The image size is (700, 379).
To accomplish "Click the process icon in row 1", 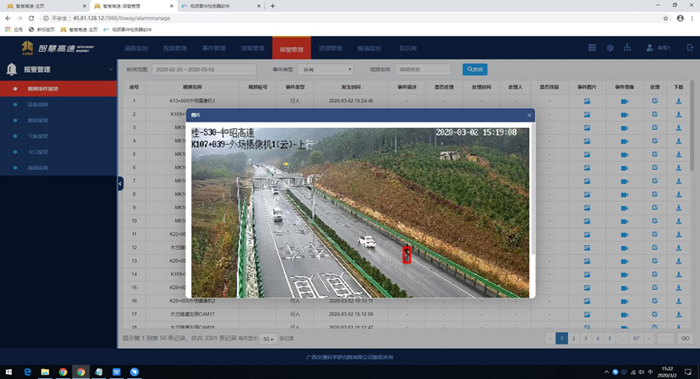I will 654,101.
